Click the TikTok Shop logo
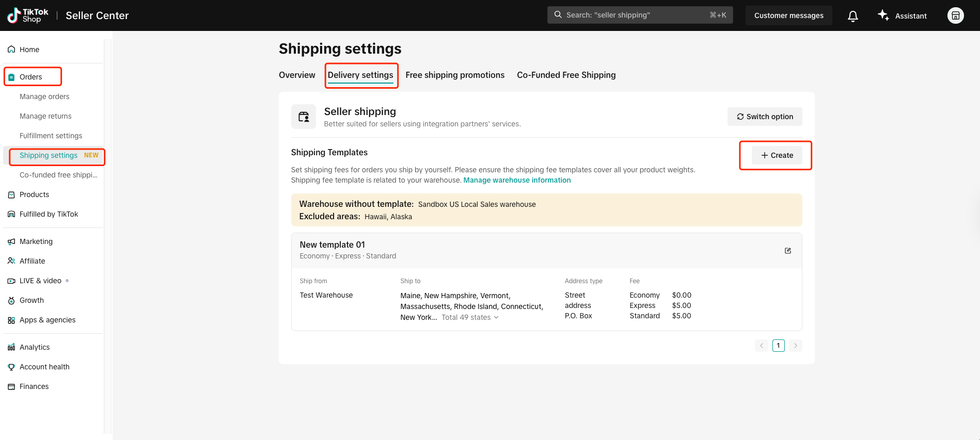 tap(28, 15)
